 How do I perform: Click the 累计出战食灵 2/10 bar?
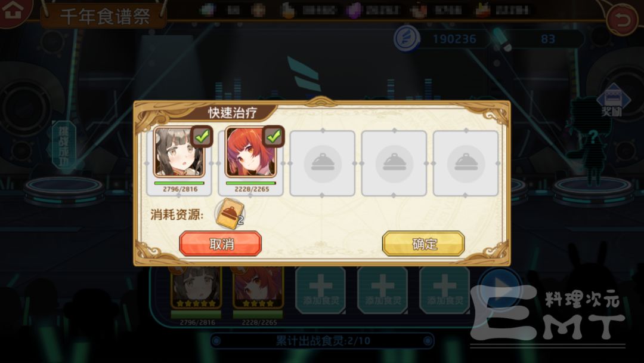(x=323, y=341)
